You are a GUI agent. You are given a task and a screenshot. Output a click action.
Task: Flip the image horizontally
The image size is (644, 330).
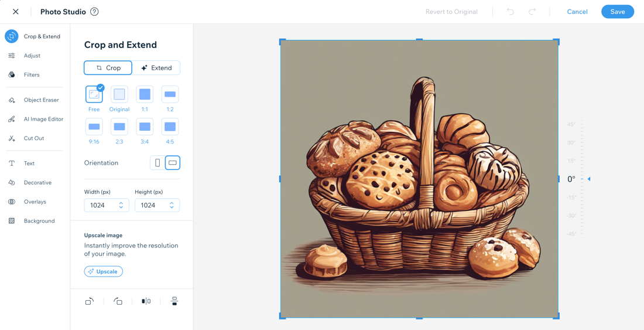tap(146, 301)
